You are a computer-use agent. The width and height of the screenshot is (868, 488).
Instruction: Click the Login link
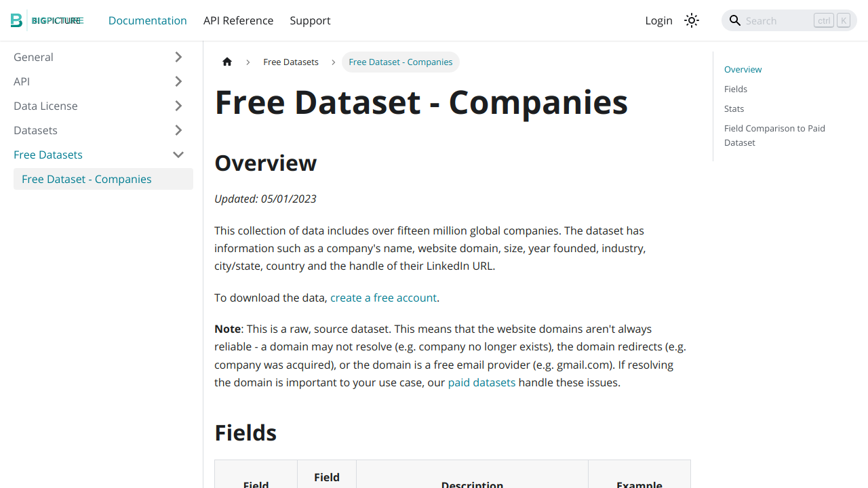[658, 20]
